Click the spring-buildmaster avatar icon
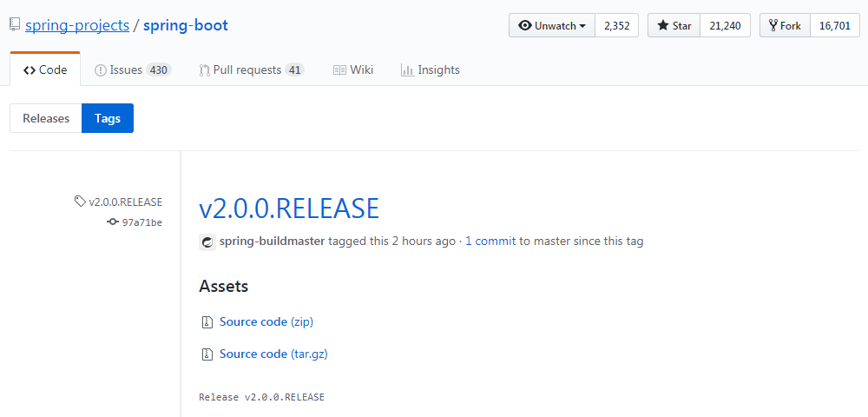 tap(207, 242)
